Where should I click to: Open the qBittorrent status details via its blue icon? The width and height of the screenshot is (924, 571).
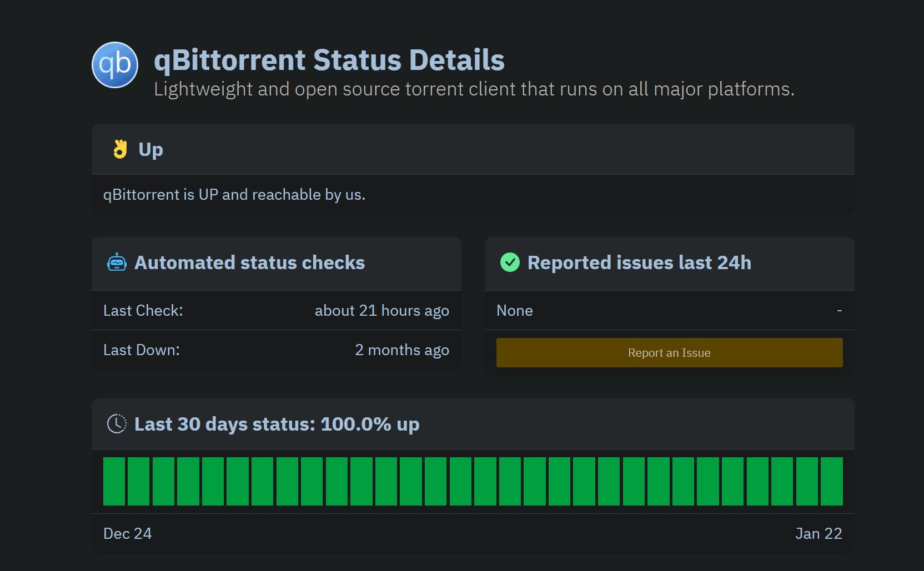tap(115, 65)
